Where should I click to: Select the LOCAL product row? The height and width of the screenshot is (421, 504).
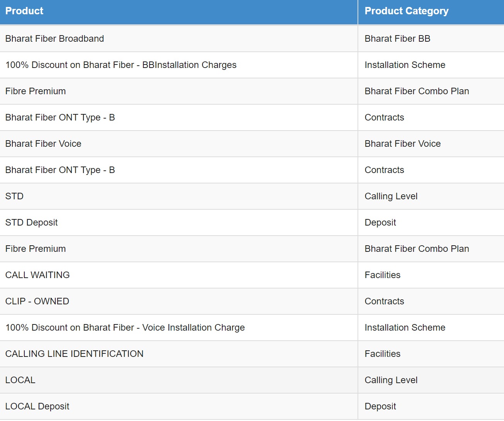(252, 380)
